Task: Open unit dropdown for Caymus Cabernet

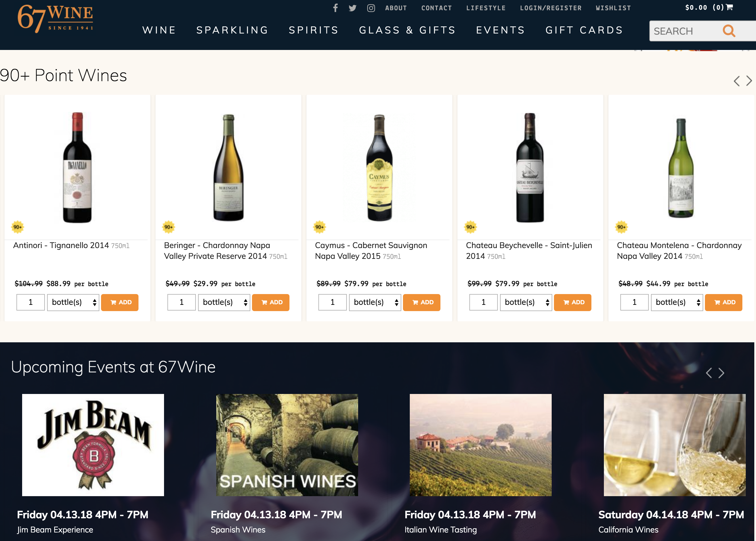Action: [x=375, y=302]
